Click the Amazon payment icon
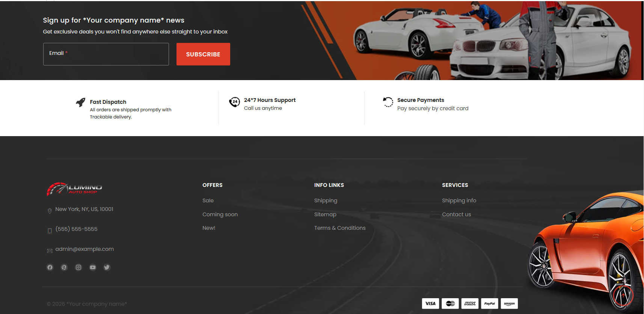The width and height of the screenshot is (644, 314). pyautogui.click(x=509, y=303)
